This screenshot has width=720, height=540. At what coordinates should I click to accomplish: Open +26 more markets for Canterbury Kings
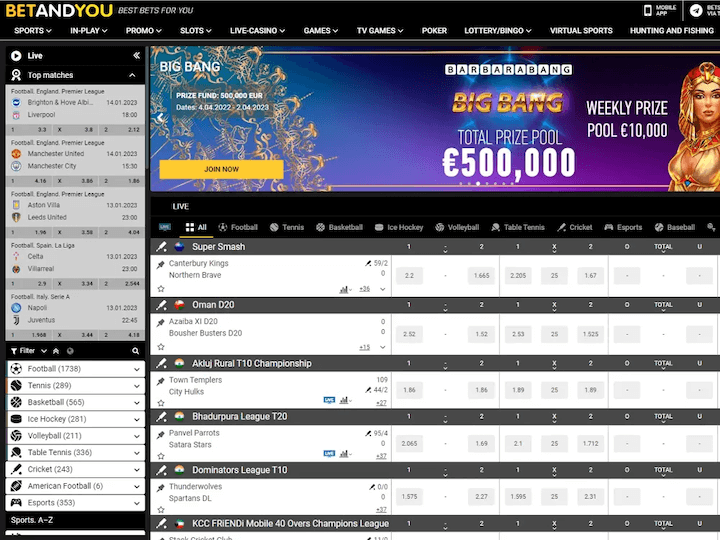[364, 289]
